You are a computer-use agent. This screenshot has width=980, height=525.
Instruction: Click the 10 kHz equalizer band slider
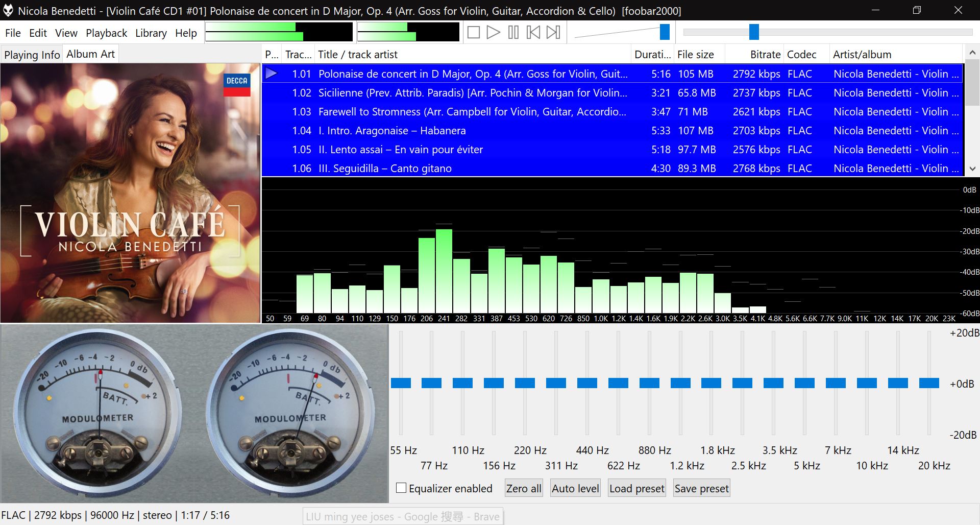click(x=867, y=383)
